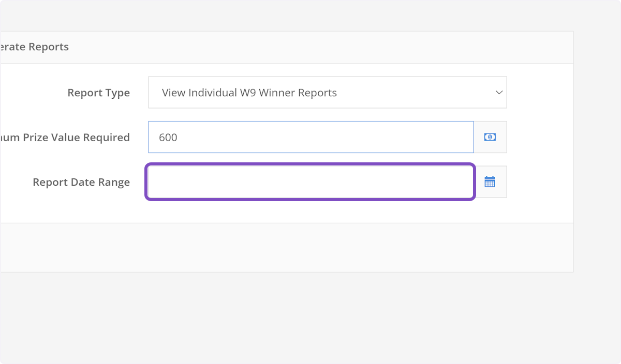This screenshot has height=364, width=621.
Task: Click the Report Type label
Action: tap(98, 93)
